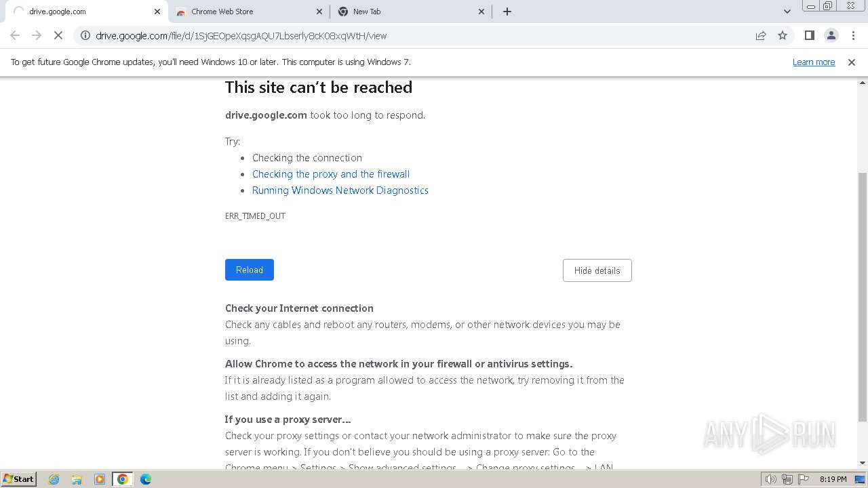The height and width of the screenshot is (488, 868).
Task: Click the 'Check your Internet connection' heading
Action: (x=299, y=308)
